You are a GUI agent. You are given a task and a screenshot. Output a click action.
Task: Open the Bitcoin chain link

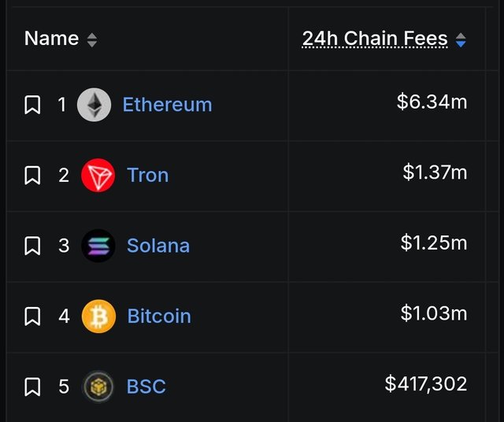click(x=159, y=316)
